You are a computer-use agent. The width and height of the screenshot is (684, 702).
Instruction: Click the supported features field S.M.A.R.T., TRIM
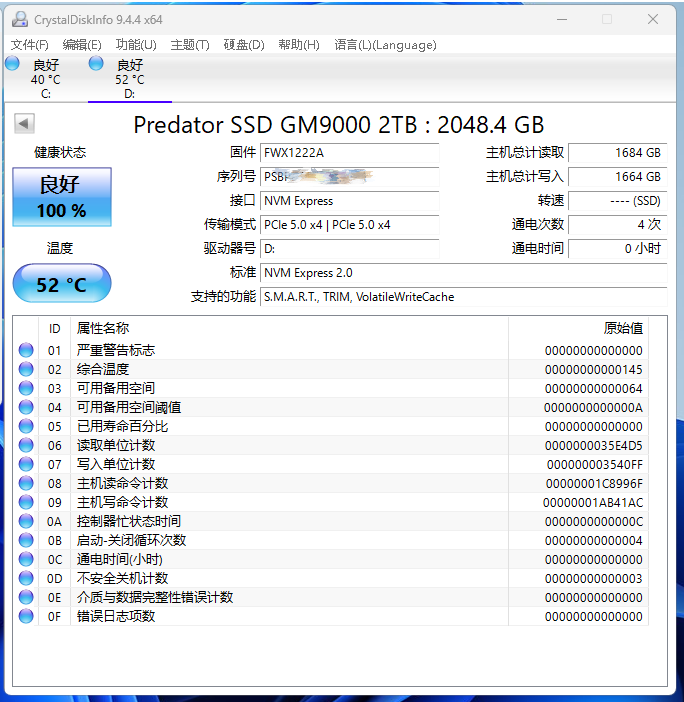click(464, 296)
